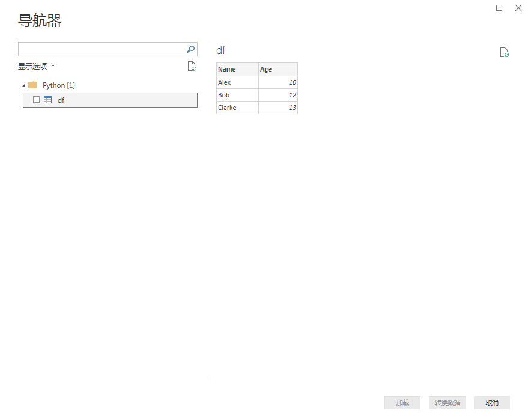Viewport: 528px width, 420px height.
Task: Collapse the Python [1] tree node
Action: (x=23, y=85)
